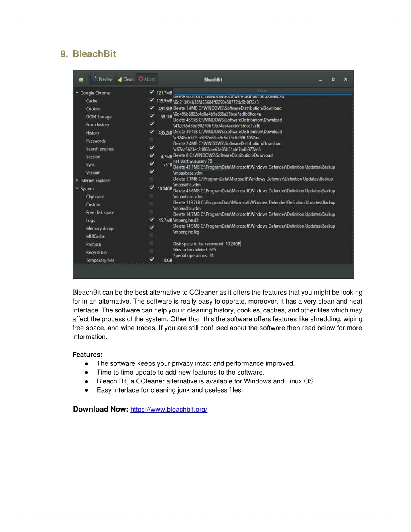Viewport: 411px width, 532px height.
Task: Click the BleachBit application menu icon
Action: coord(81,79)
